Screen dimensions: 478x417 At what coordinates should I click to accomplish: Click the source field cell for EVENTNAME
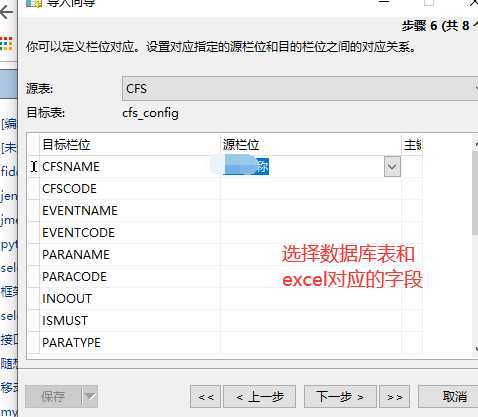coord(310,211)
